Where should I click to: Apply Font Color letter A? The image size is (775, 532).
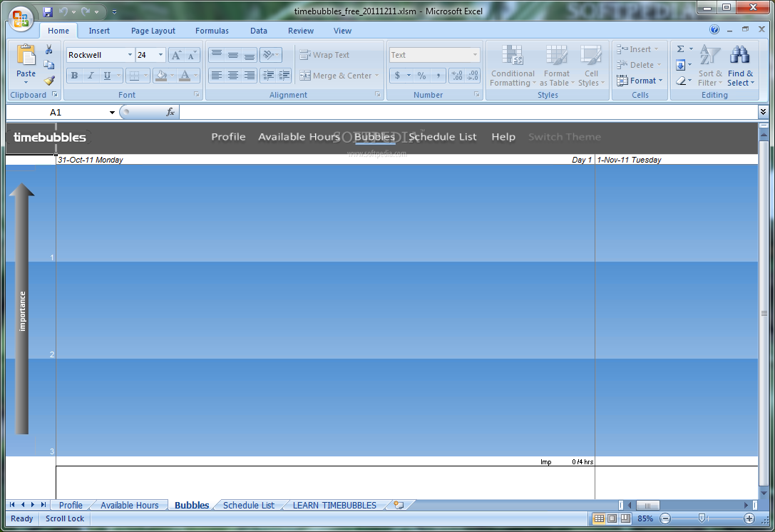(185, 76)
